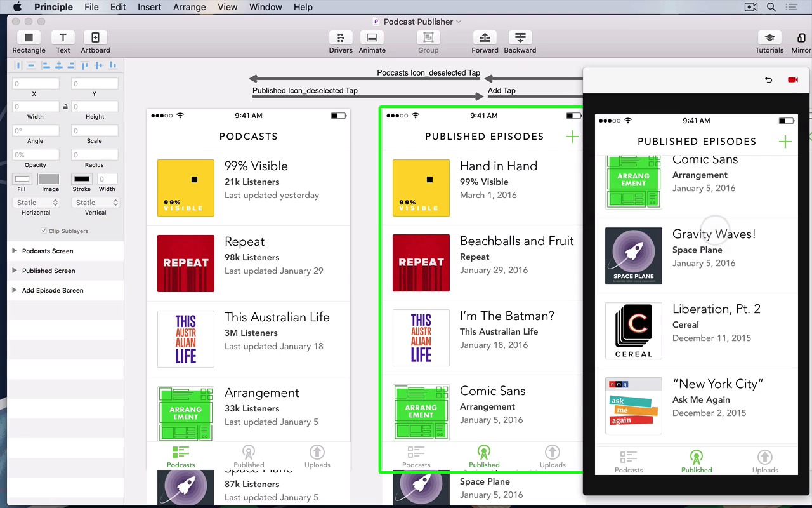
Task: Open the Help menu
Action: click(x=303, y=7)
